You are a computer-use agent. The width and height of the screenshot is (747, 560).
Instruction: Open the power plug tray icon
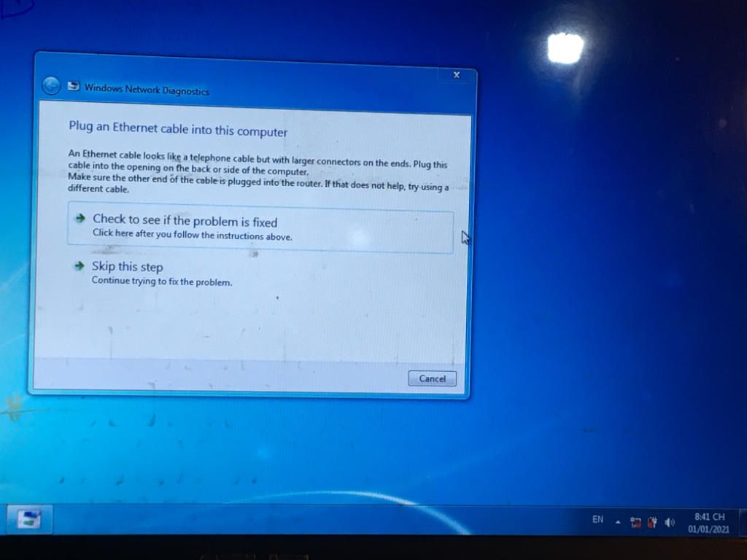(652, 522)
